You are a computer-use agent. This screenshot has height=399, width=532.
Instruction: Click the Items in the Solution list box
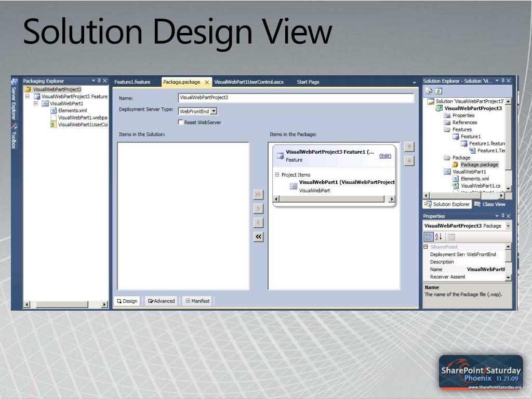(183, 216)
